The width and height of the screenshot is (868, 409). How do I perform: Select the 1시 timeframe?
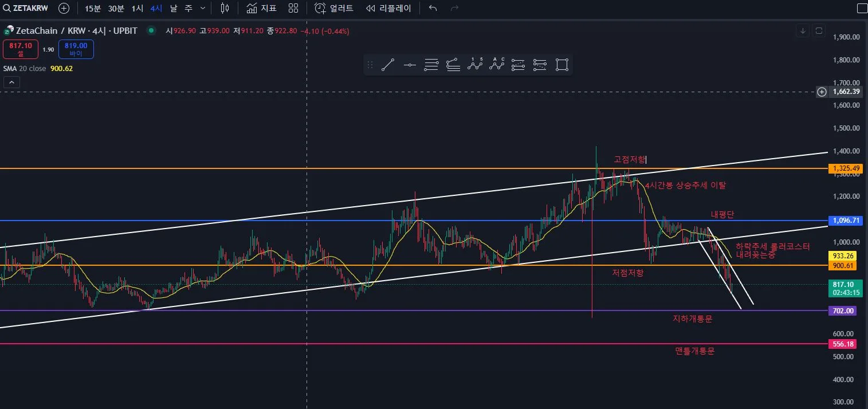(x=138, y=9)
